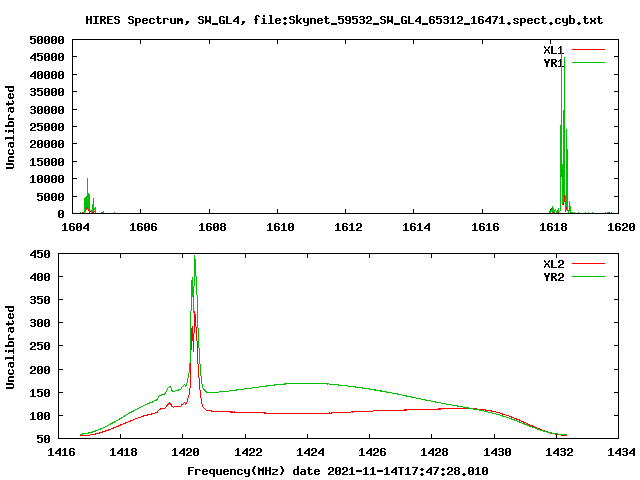Click the green YR1 legend line sample
Image resolution: width=640 pixels, height=480 pixels.
[588, 62]
